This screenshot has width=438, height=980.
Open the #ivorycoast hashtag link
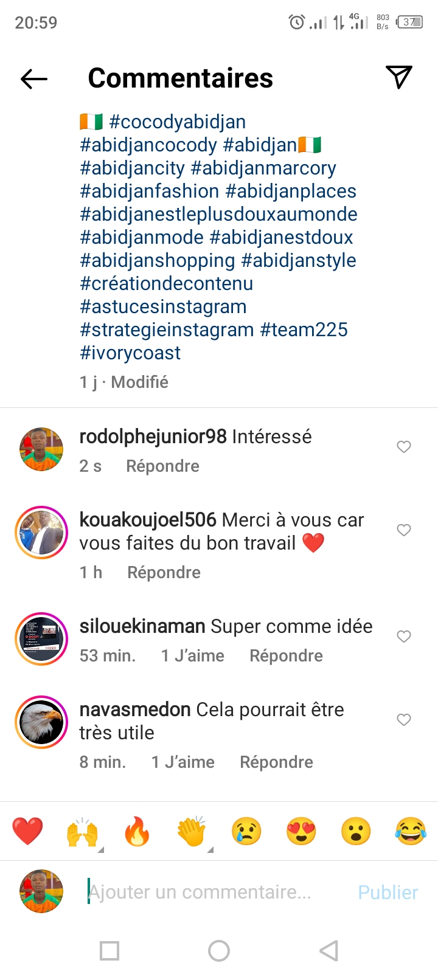pos(130,353)
